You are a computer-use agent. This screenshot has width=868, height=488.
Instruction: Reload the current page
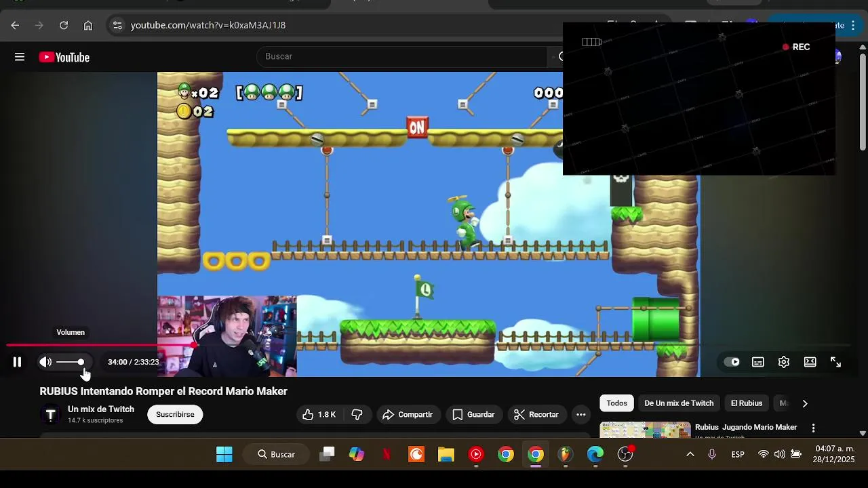(64, 25)
